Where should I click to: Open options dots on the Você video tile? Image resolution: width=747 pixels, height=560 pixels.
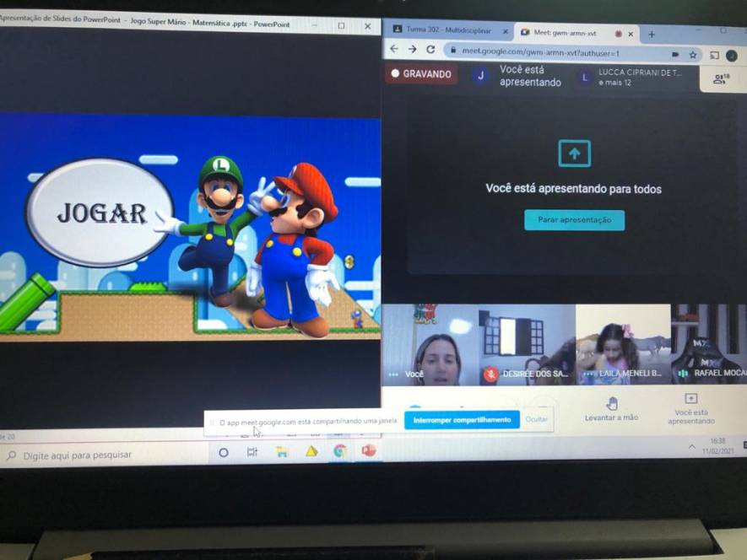pos(392,374)
